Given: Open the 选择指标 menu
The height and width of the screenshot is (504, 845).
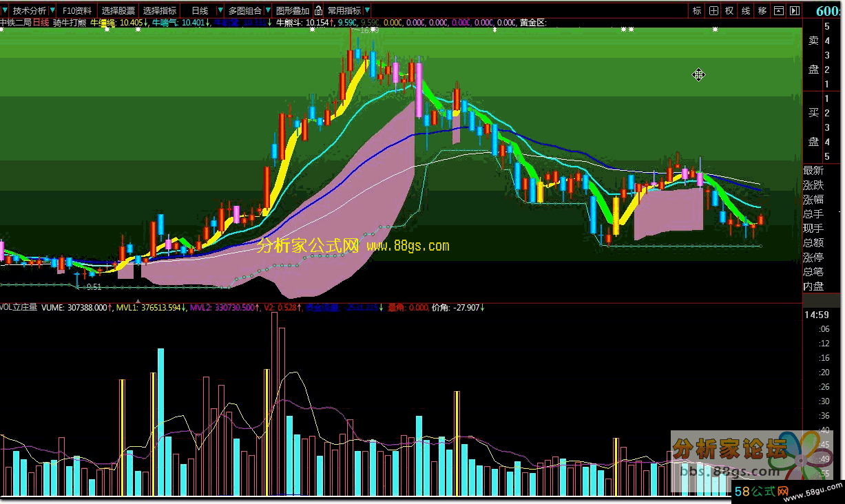Looking at the screenshot, I should point(160,11).
